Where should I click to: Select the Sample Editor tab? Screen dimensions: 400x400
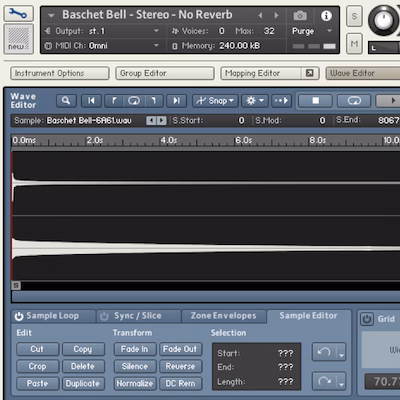(308, 316)
